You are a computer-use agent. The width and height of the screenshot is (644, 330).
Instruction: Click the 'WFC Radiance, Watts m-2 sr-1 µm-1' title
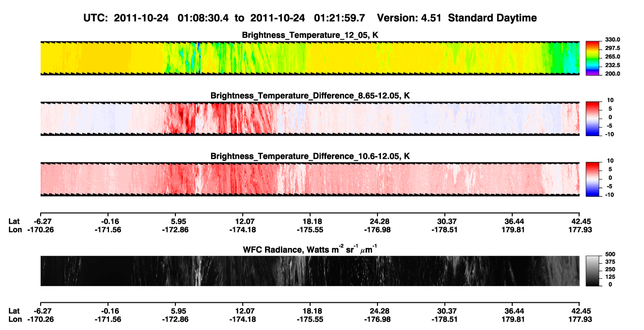[310, 249]
